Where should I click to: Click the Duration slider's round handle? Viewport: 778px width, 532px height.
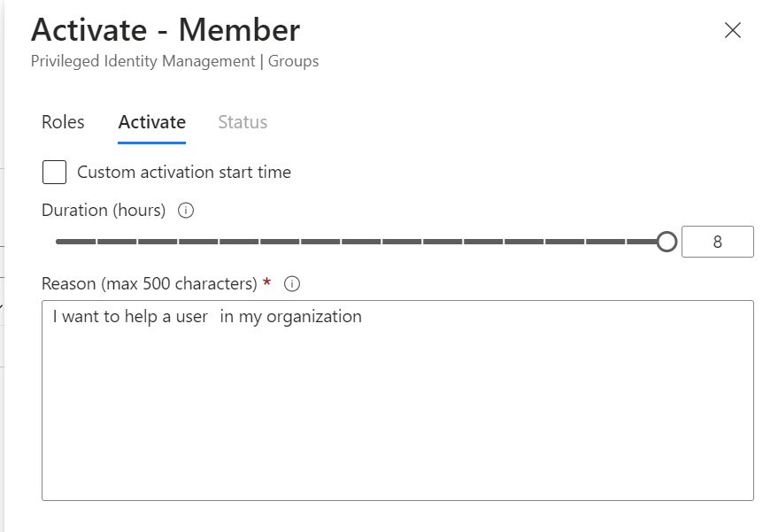coord(667,242)
